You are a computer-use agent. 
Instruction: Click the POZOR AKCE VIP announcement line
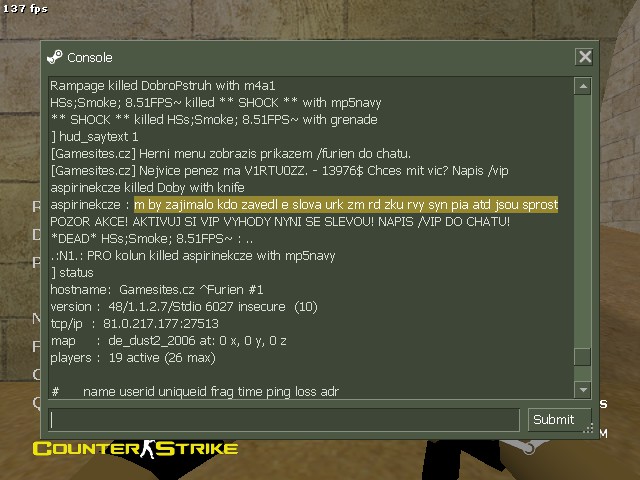tap(280, 222)
